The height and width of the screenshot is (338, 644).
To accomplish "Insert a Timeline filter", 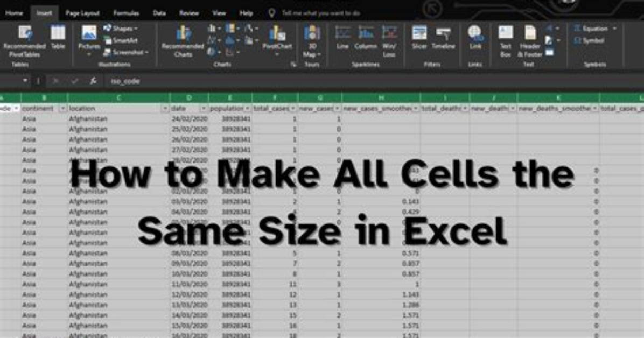I will [x=443, y=37].
